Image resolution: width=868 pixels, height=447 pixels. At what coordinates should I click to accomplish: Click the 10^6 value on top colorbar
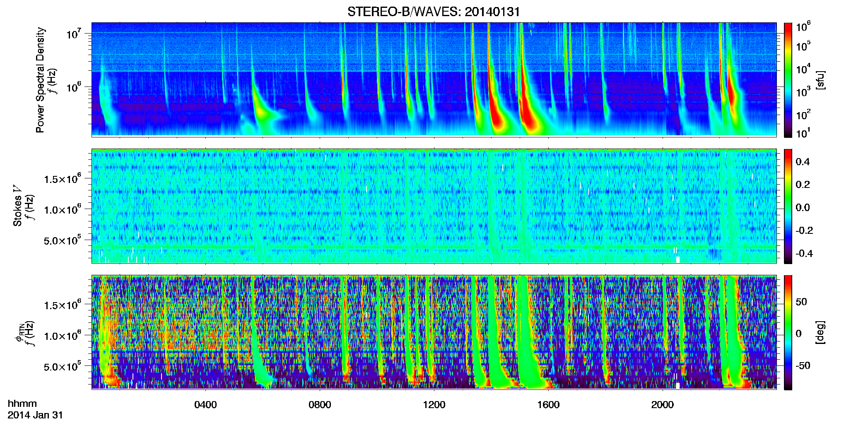[x=803, y=27]
